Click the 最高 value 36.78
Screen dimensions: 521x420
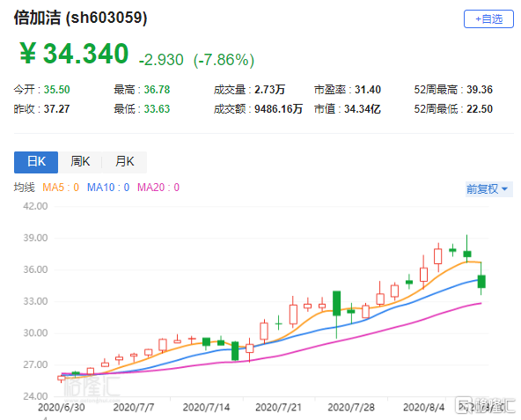[x=157, y=90]
